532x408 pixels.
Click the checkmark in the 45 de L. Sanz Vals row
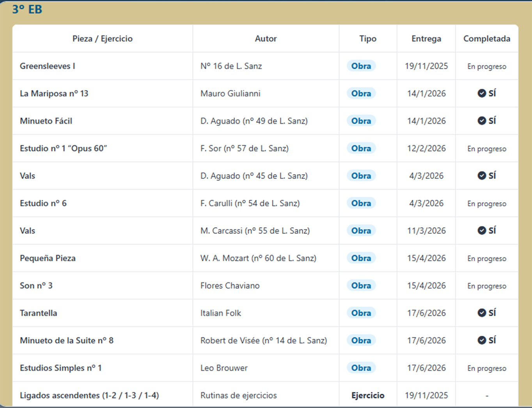tap(482, 176)
